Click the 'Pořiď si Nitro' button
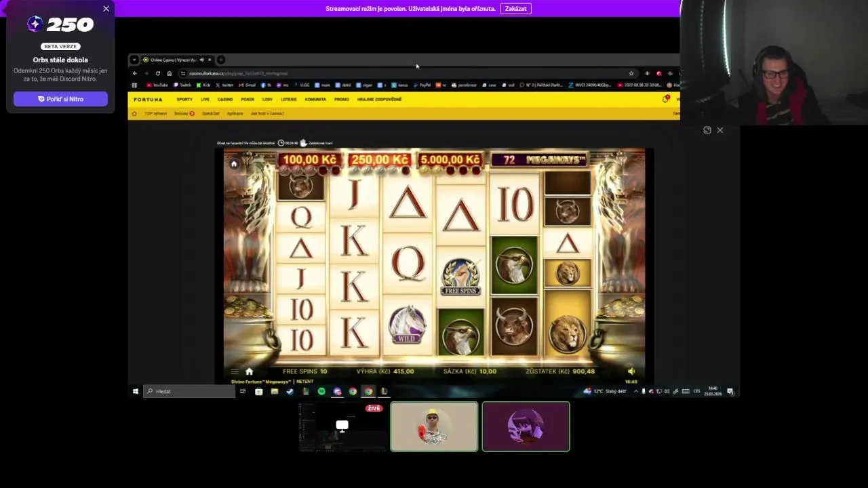This screenshot has height=488, width=868. coord(60,99)
